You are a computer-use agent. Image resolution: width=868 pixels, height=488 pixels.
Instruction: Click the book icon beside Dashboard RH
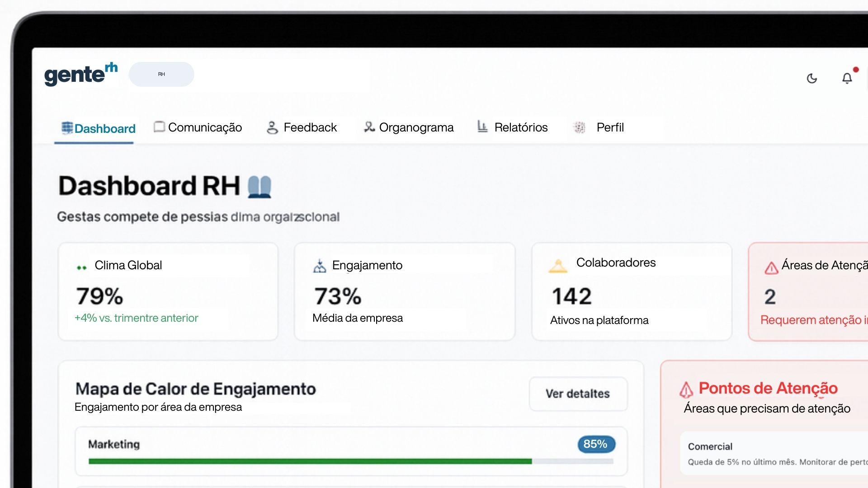[259, 187]
